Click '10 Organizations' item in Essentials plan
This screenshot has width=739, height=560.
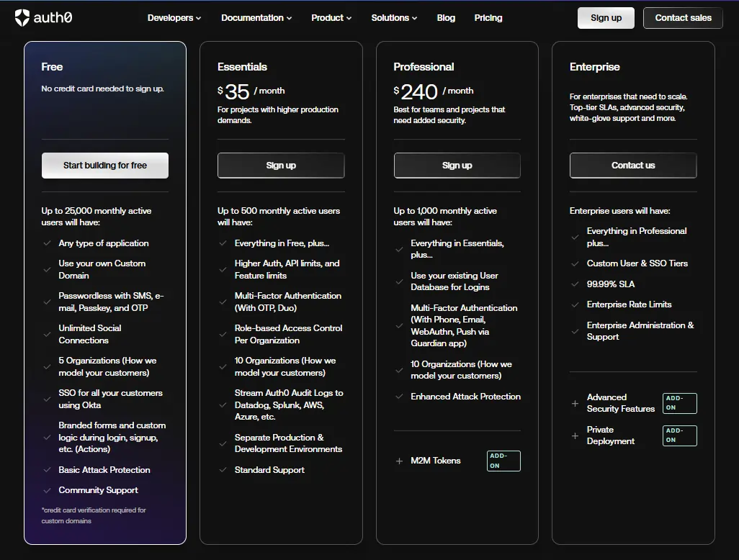point(285,366)
